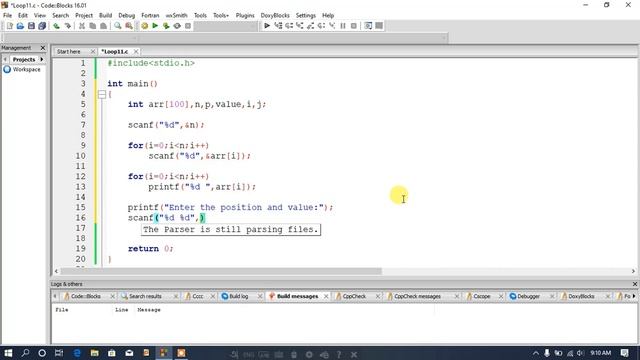Close the Management panel
The width and height of the screenshot is (640, 360).
42,48
